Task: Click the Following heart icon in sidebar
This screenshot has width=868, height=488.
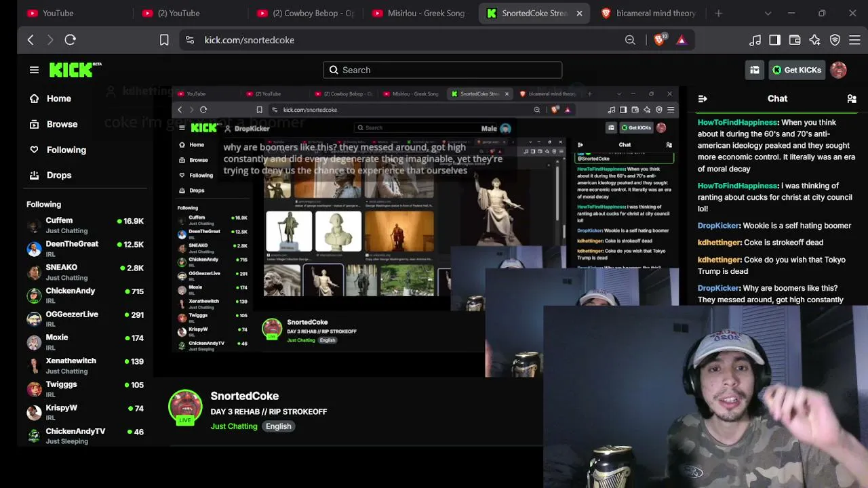Action: 34,150
